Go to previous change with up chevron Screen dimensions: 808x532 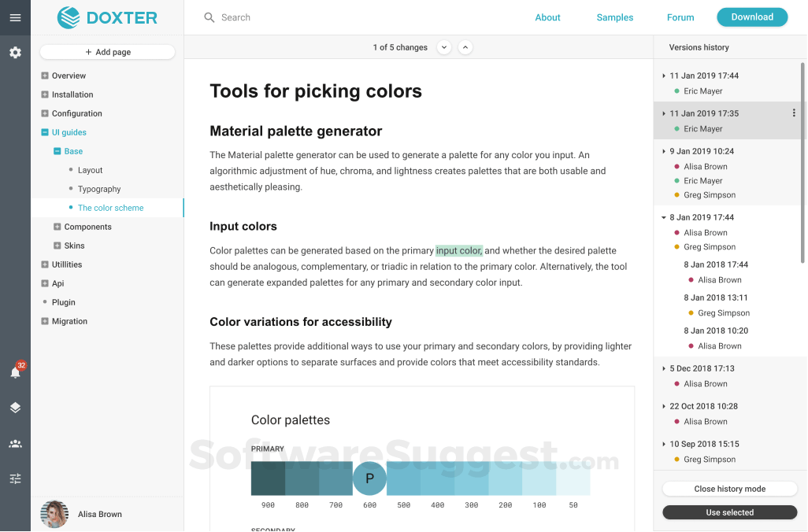click(x=465, y=47)
